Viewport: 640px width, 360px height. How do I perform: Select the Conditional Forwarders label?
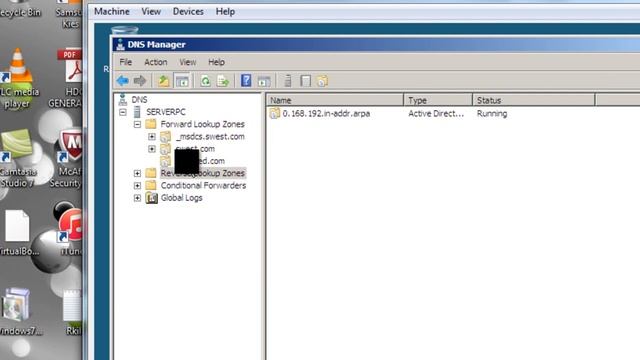click(203, 185)
